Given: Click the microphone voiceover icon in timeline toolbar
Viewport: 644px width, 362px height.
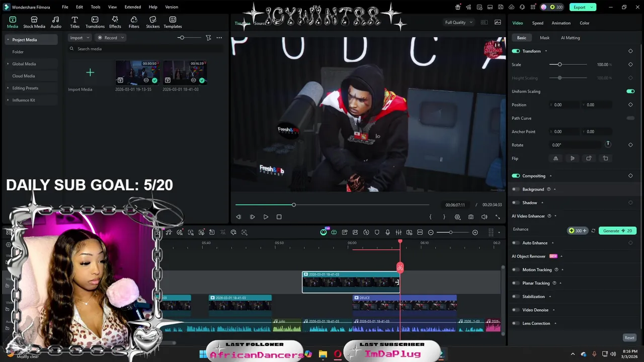Looking at the screenshot, I should point(387,232).
